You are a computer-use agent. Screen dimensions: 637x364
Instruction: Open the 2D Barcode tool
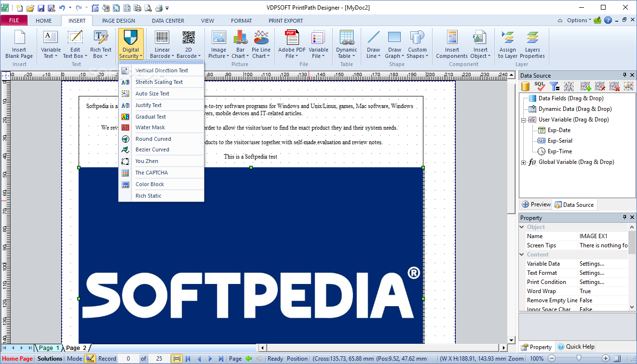coord(188,44)
